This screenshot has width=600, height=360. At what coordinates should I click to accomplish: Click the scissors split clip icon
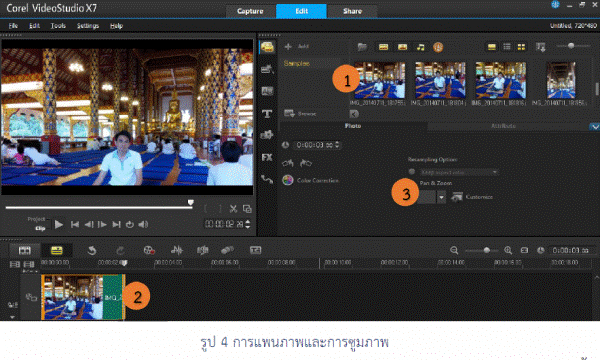point(233,209)
